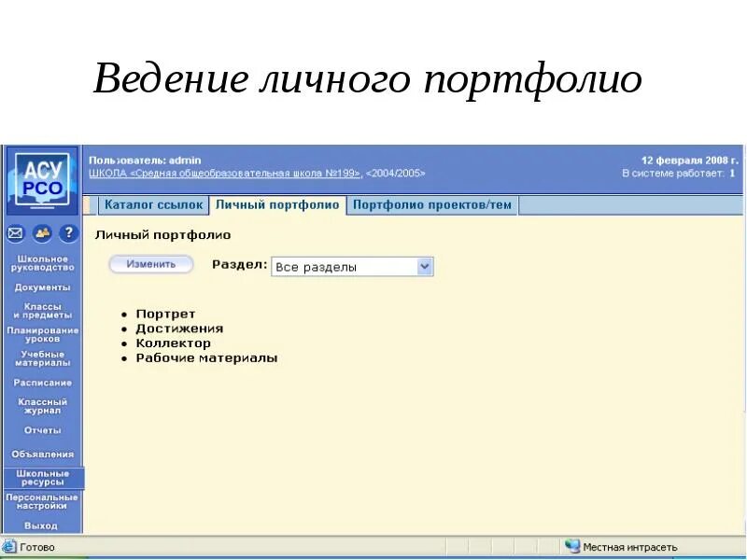The image size is (747, 560).
Task: Click the local intranet zone icon
Action: (x=571, y=546)
